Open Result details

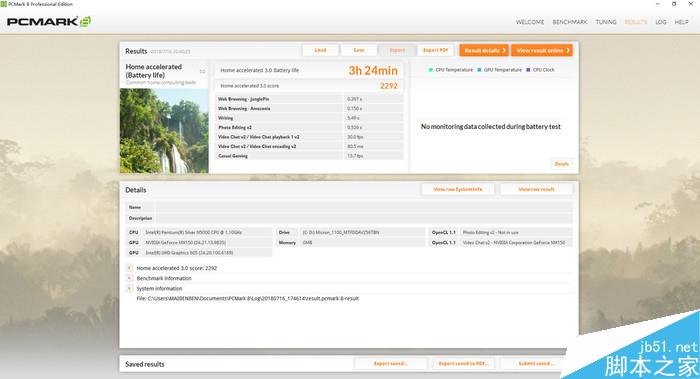click(x=484, y=50)
